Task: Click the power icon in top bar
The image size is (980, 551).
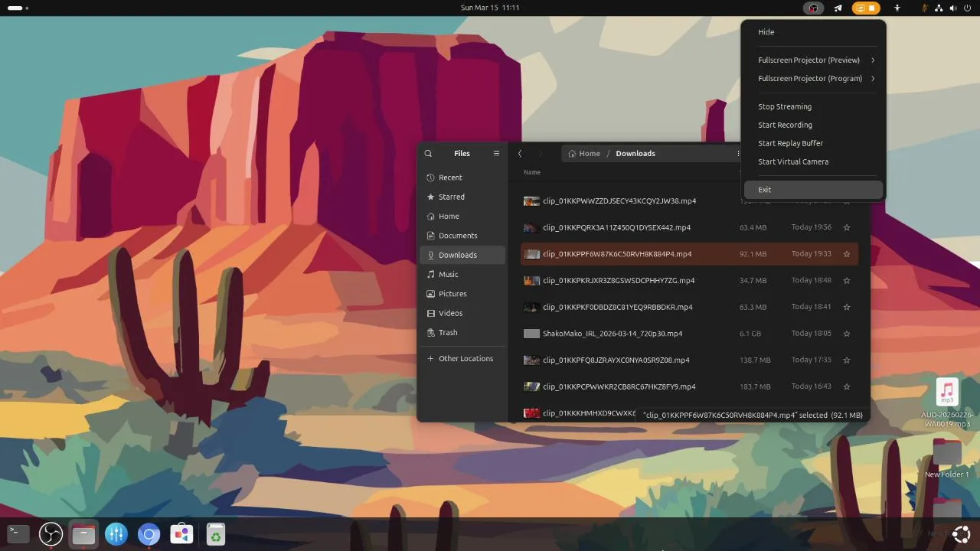Action: (968, 8)
